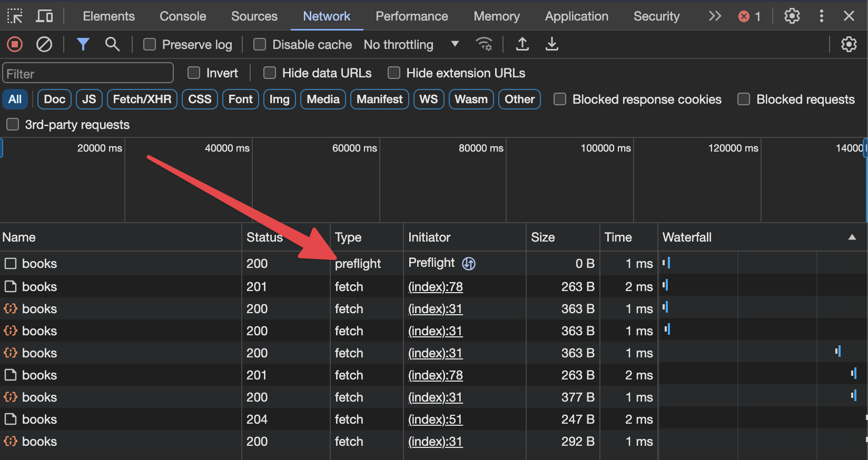Expand the more tabs chevron
The image size is (868, 460).
[x=714, y=16]
